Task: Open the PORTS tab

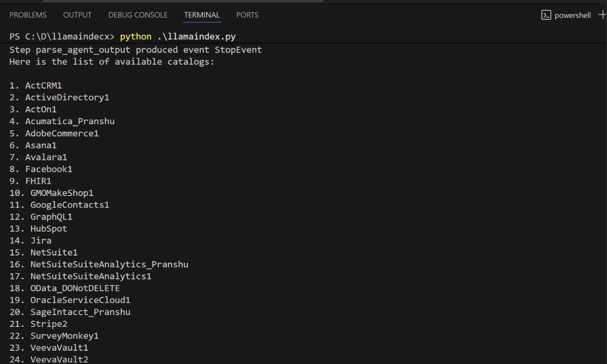Action: tap(247, 15)
